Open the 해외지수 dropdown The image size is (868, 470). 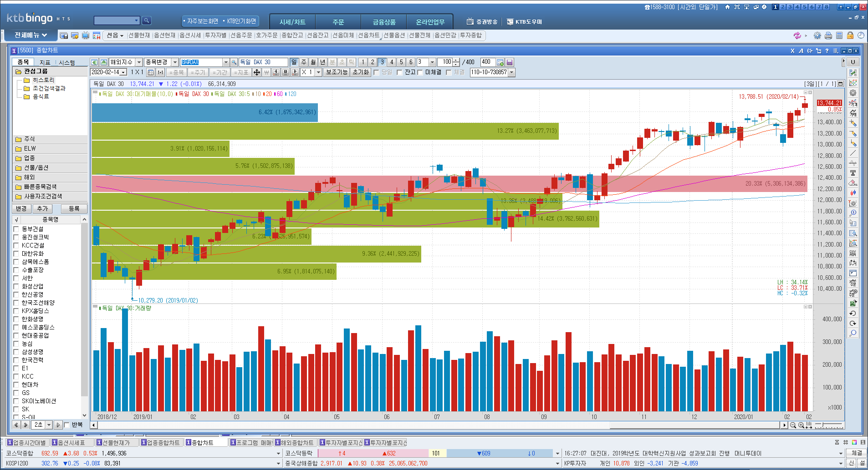[x=139, y=62]
